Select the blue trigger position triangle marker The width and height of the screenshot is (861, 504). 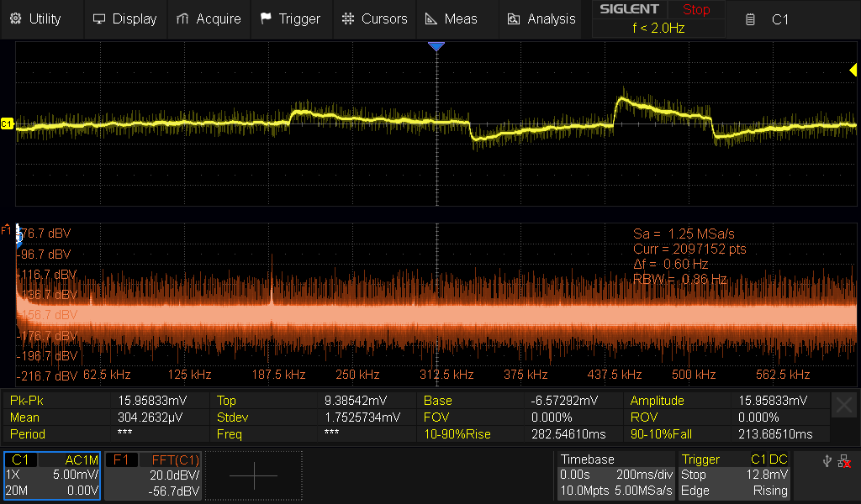tap(436, 47)
